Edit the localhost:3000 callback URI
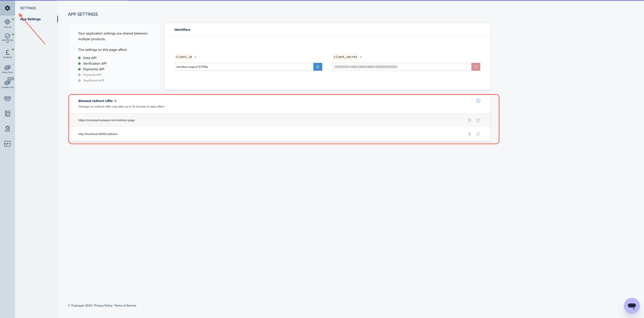 click(478, 134)
